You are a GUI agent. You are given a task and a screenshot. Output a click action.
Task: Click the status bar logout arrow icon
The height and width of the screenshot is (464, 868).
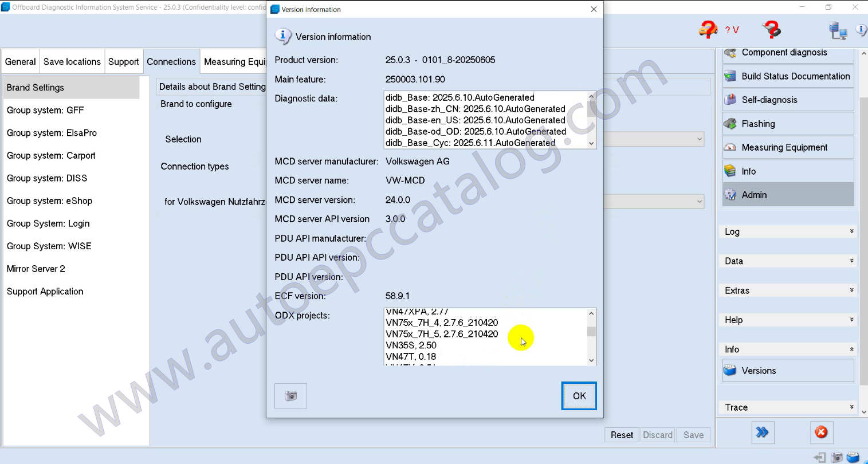[820, 457]
